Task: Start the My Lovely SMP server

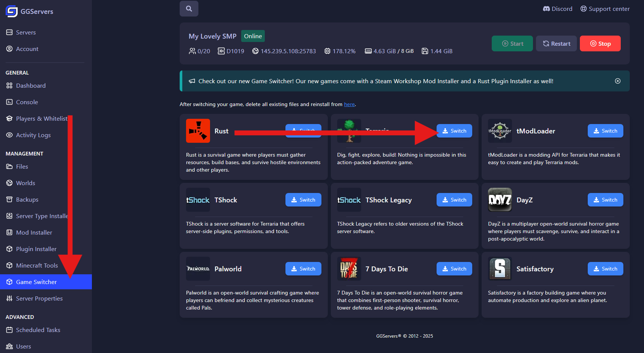Action: click(512, 43)
